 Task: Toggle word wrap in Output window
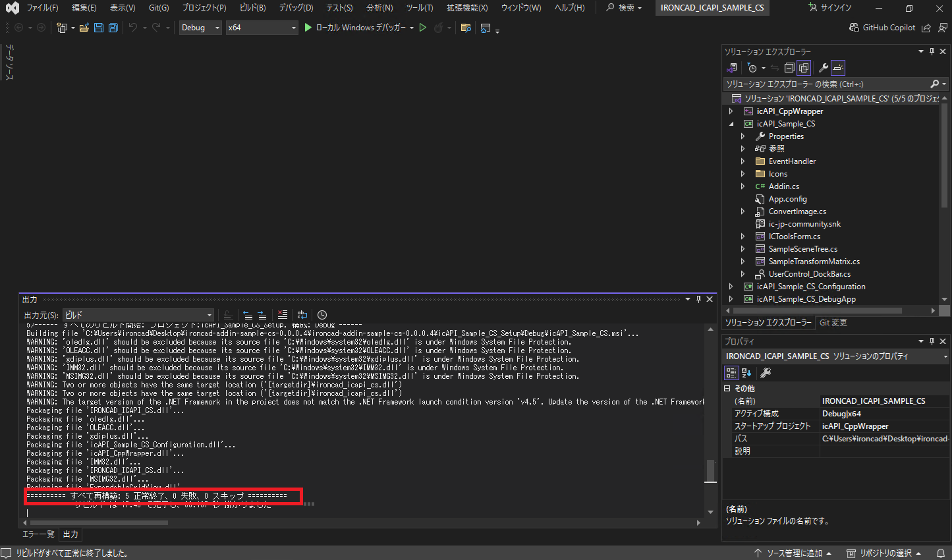point(302,315)
